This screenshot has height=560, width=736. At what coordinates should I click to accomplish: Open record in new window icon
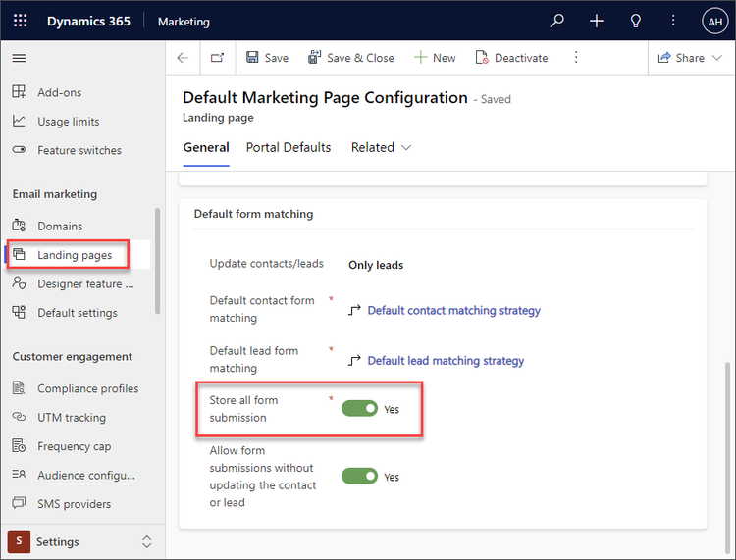(x=217, y=58)
